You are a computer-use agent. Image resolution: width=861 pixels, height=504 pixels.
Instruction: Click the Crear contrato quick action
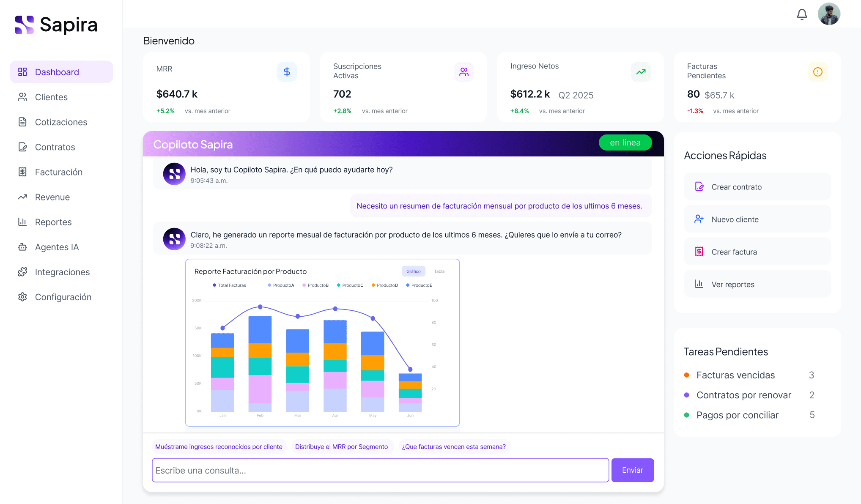pyautogui.click(x=757, y=186)
